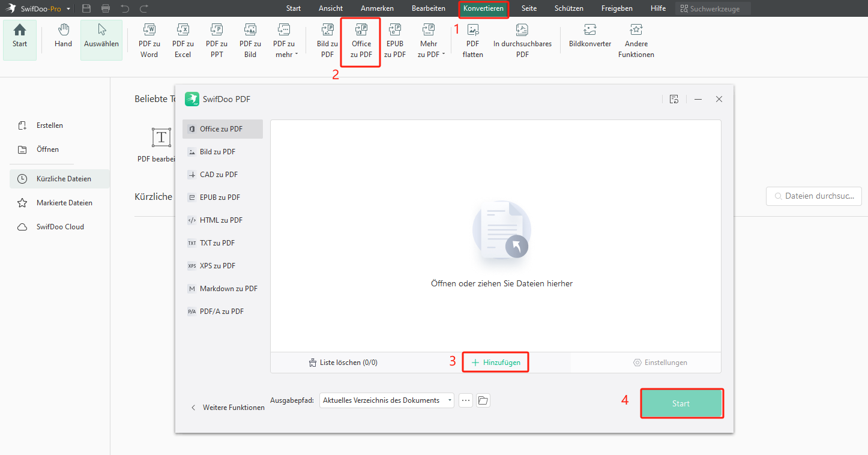Click Office zu PDF ribbon button
868x455 pixels.
tap(361, 41)
